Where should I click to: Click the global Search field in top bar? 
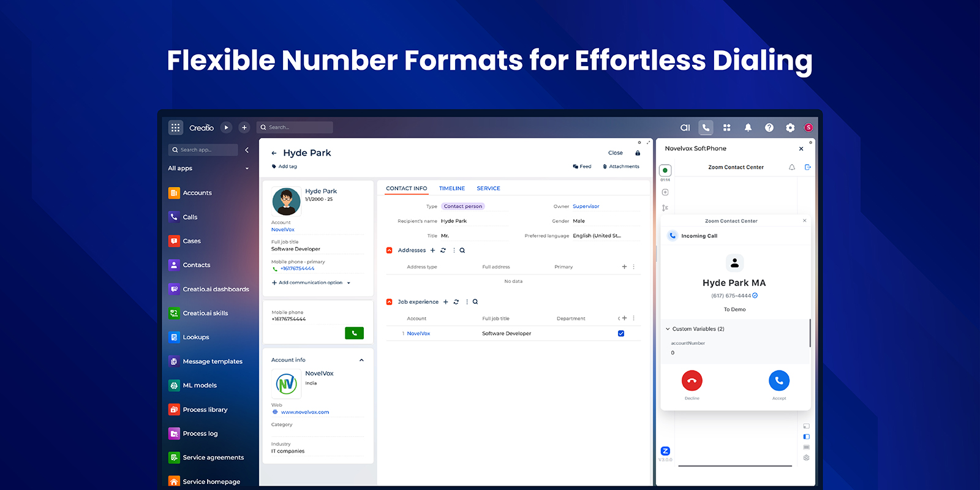click(295, 127)
